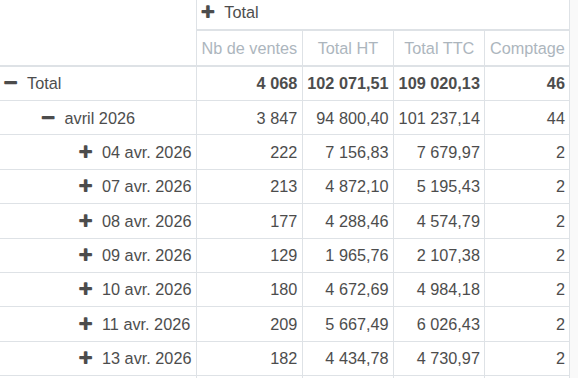The width and height of the screenshot is (578, 378).
Task: Select the 44 count cell
Action: coord(527,118)
